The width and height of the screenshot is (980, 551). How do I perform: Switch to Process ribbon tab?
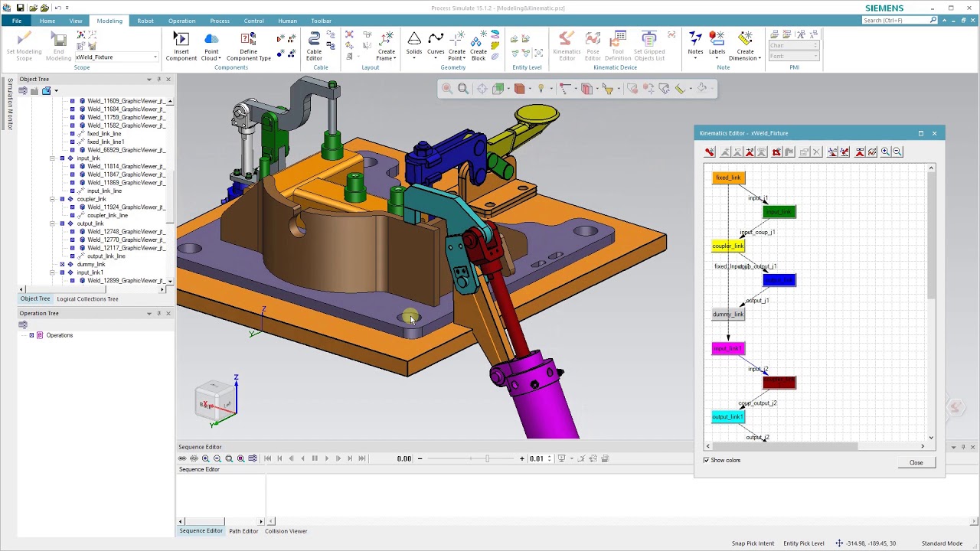[220, 21]
